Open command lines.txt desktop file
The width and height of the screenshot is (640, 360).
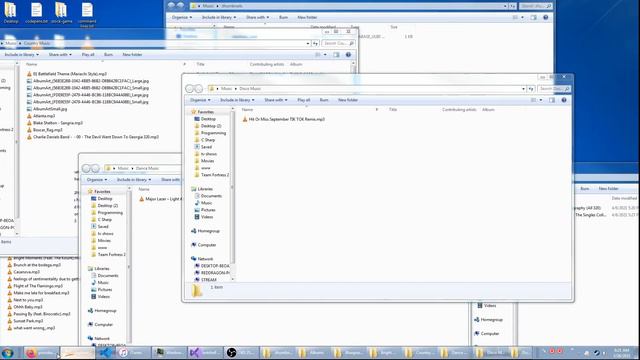point(87,15)
